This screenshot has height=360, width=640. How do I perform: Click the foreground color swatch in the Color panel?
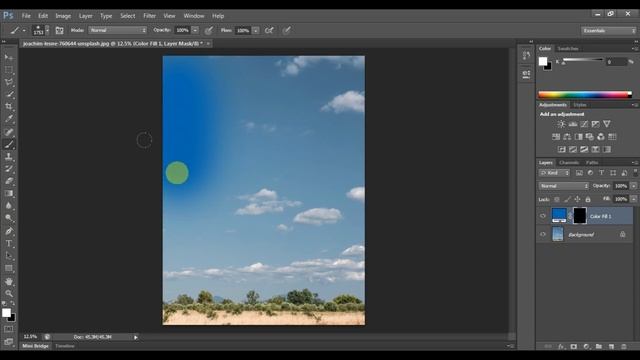(543, 61)
